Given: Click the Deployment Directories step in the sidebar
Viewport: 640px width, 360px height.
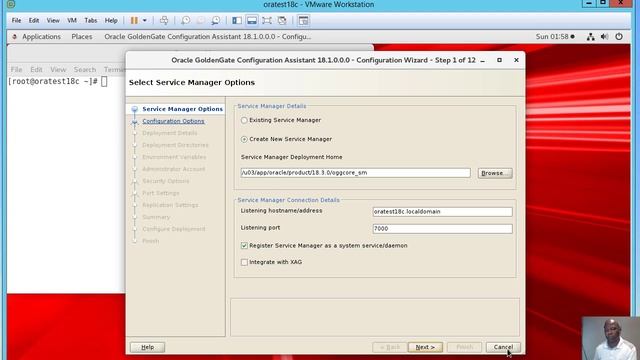Looking at the screenshot, I should click(175, 145).
